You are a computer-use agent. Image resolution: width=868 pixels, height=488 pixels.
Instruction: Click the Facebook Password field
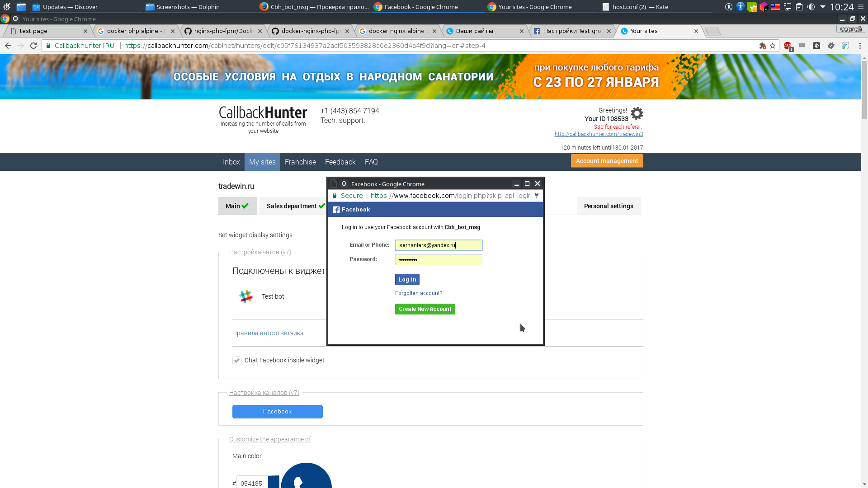point(439,260)
